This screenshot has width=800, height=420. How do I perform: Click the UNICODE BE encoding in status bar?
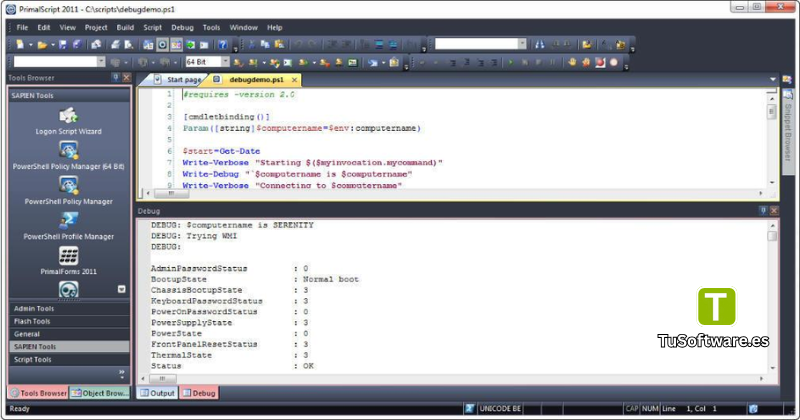500,409
